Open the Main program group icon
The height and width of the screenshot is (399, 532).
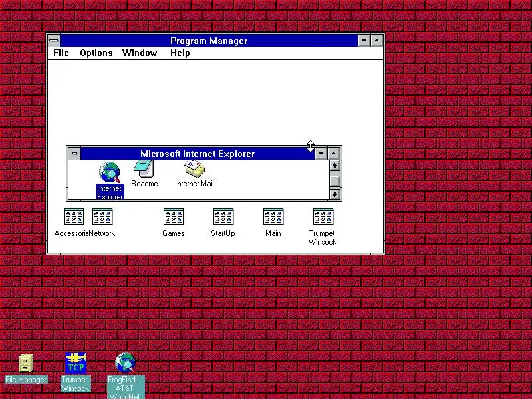(273, 217)
